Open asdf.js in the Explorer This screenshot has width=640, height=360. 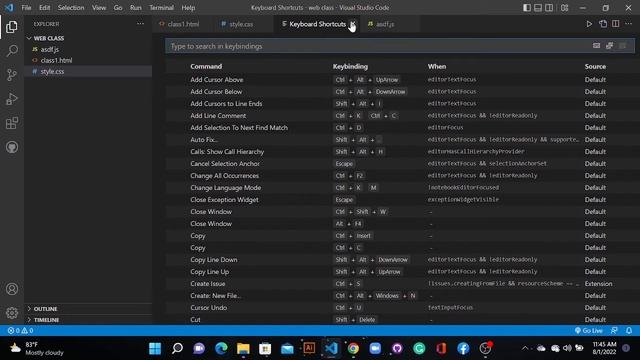(x=88, y=49)
